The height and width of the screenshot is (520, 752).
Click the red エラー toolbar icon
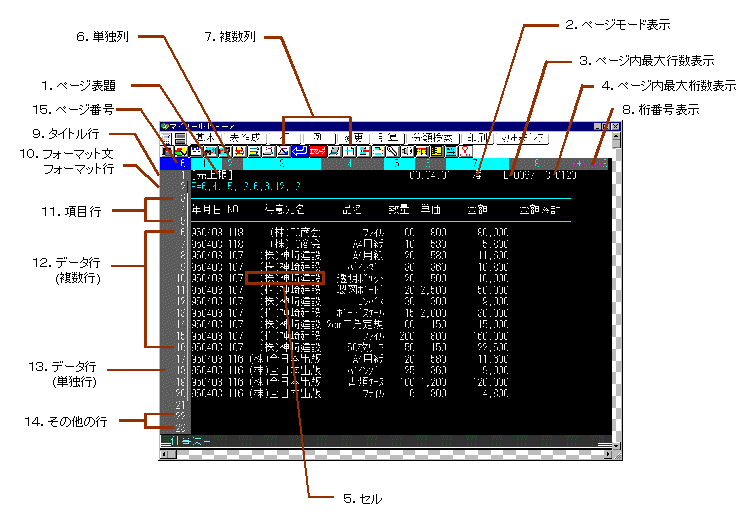point(318,151)
